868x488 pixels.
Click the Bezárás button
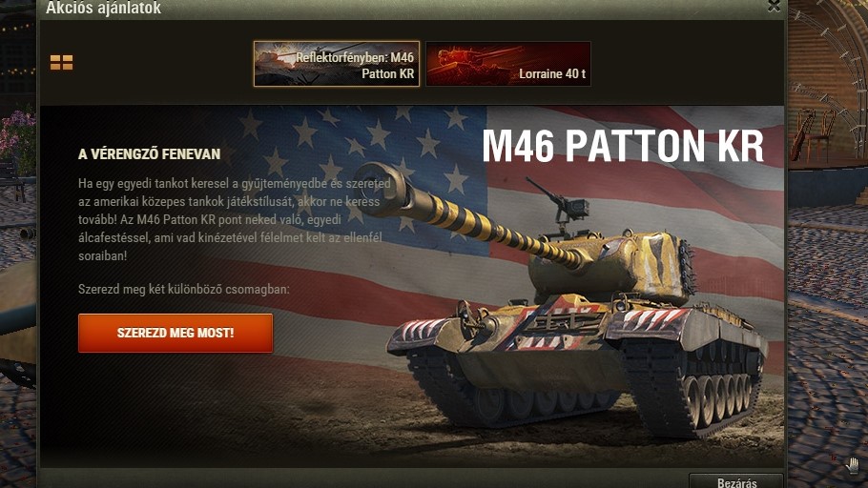(736, 480)
